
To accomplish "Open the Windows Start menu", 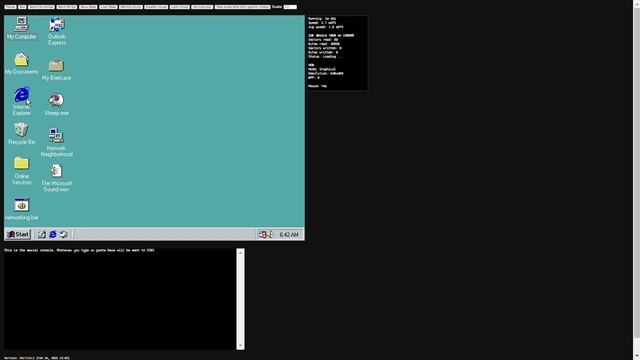I will 18,234.
